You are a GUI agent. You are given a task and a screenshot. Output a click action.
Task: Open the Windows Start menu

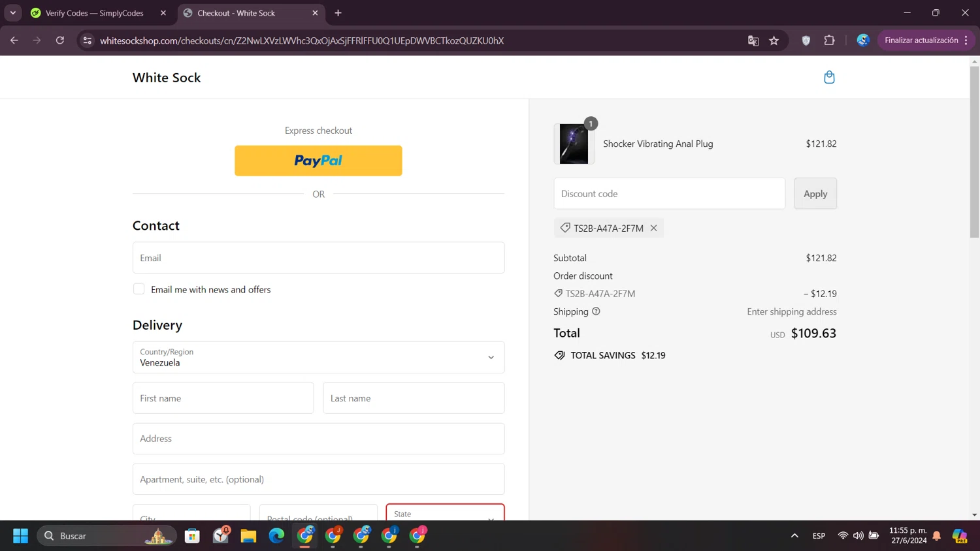(x=21, y=536)
